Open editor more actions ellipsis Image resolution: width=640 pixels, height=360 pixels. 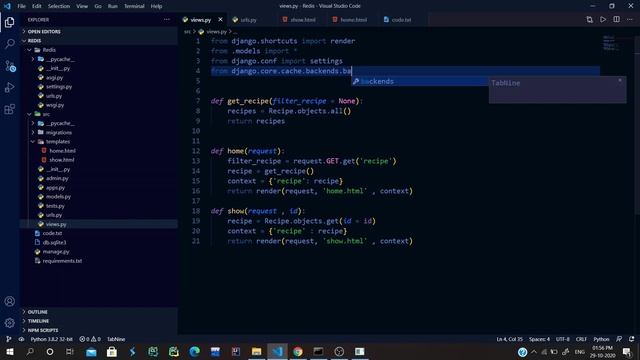click(x=630, y=20)
